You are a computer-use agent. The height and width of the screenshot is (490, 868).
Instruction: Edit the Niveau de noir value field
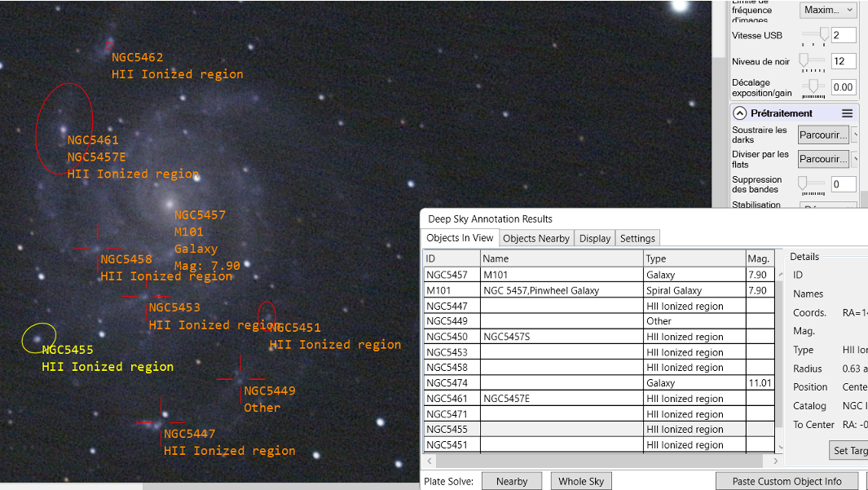(x=843, y=61)
